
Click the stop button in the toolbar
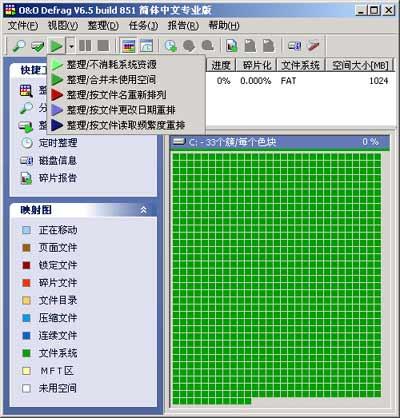(x=103, y=46)
